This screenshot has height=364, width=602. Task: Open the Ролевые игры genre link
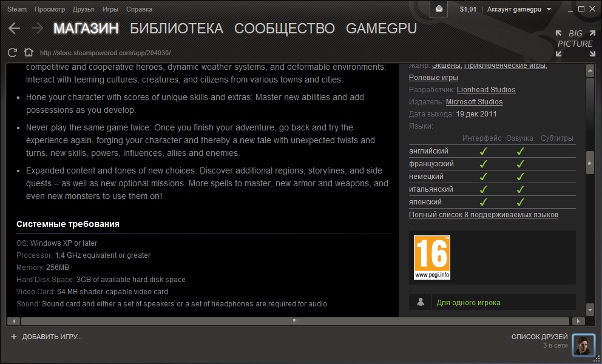point(433,78)
